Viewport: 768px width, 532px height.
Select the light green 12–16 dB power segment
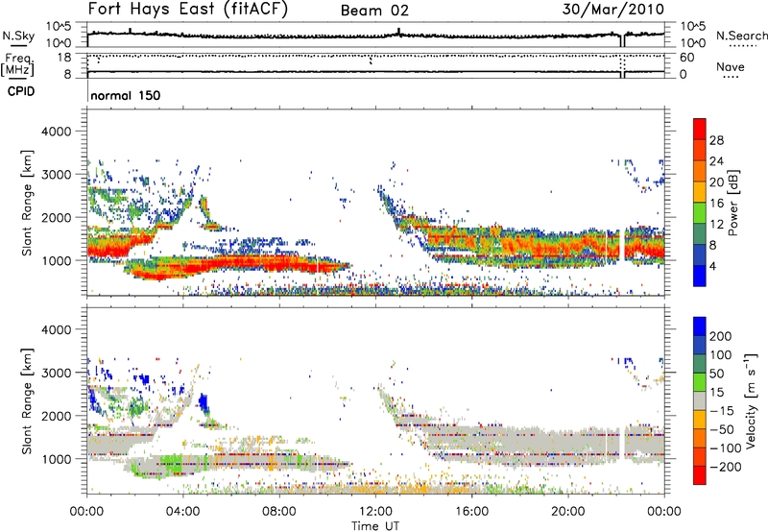[700, 213]
